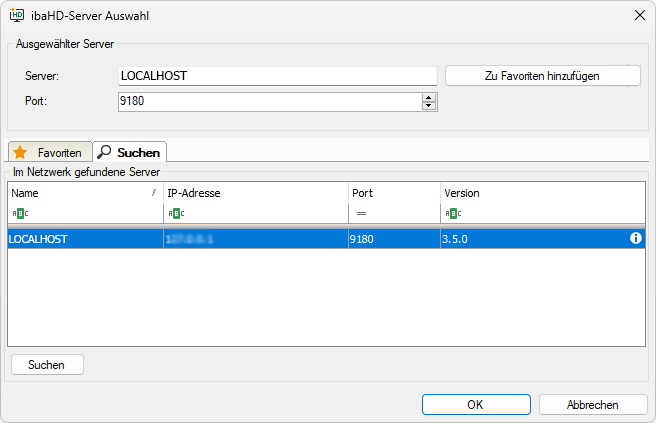Open Version column ABC filter icon

[453, 213]
